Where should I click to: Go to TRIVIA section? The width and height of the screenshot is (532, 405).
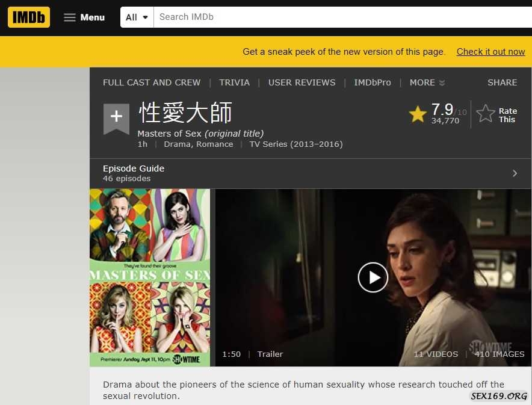pyautogui.click(x=234, y=82)
